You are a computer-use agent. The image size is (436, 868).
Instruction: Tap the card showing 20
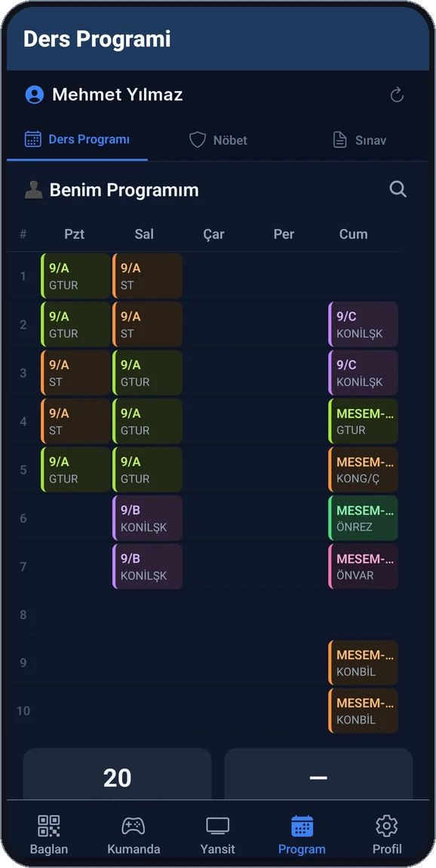click(118, 774)
